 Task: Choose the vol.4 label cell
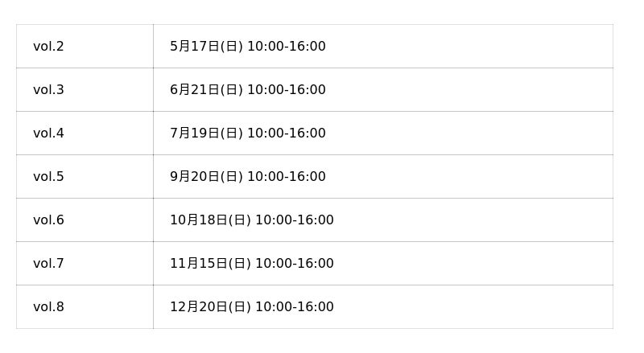pos(48,133)
